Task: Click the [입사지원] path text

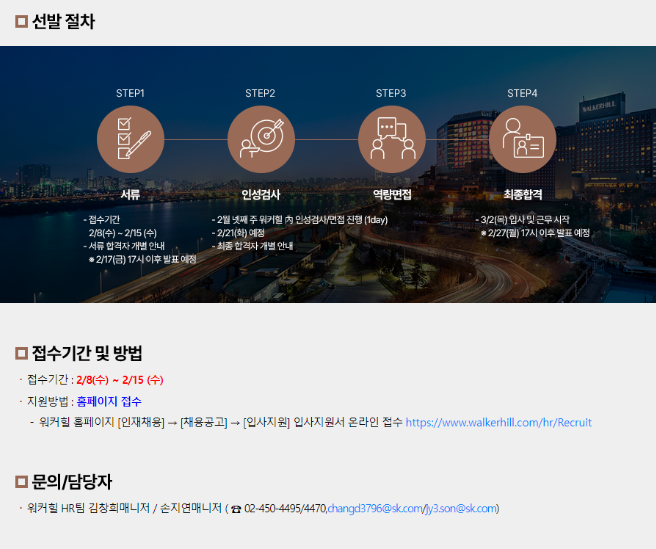Action: 266,423
